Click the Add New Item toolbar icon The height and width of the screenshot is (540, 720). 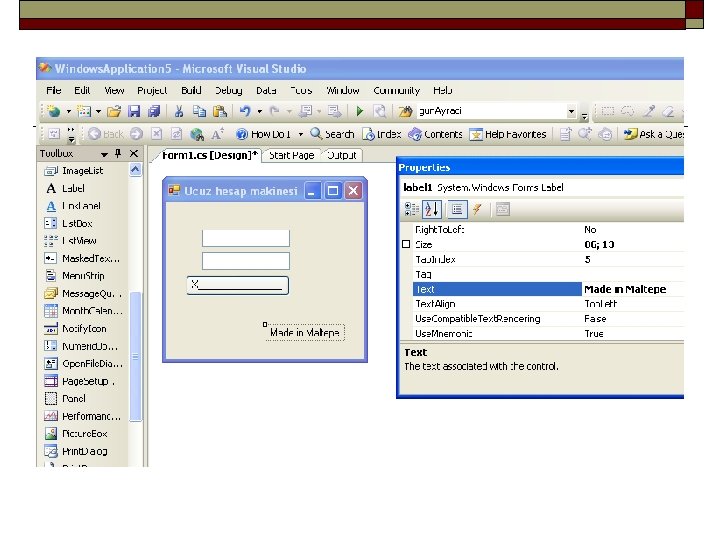[84, 111]
